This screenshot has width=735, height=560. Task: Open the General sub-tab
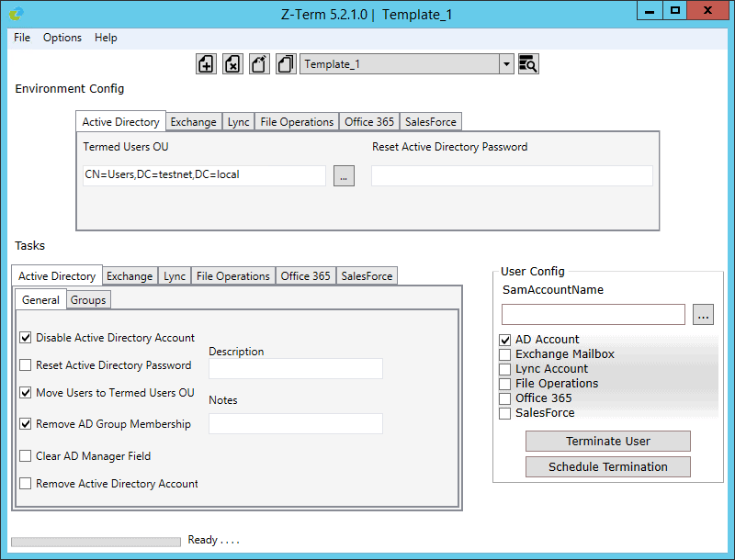(40, 300)
